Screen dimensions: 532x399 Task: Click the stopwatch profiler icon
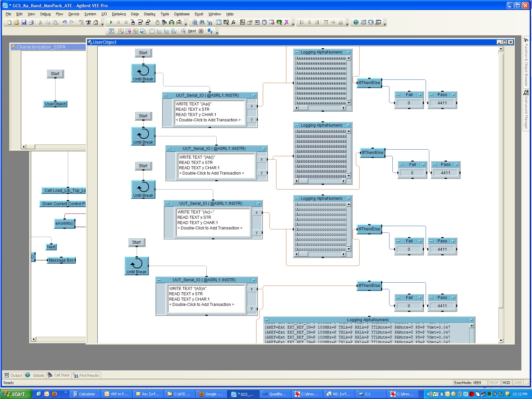(264, 22)
